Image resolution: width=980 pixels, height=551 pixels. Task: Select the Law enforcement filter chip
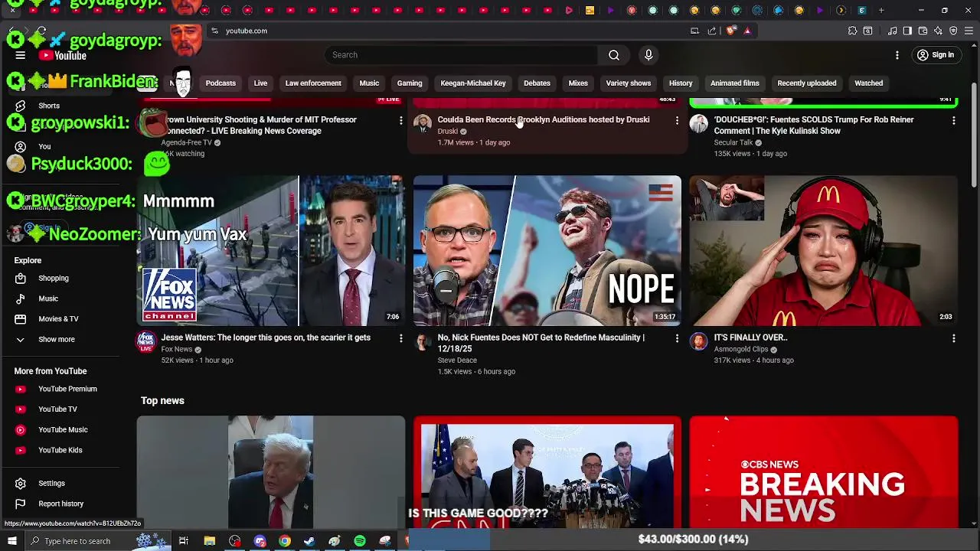click(x=313, y=83)
